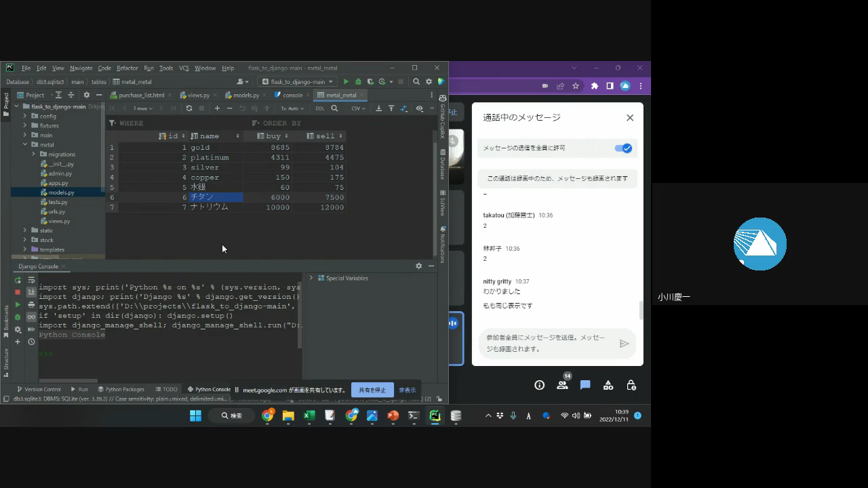The image size is (868, 488).
Task: Toggle allow everyone to send messages switch
Action: pos(623,148)
